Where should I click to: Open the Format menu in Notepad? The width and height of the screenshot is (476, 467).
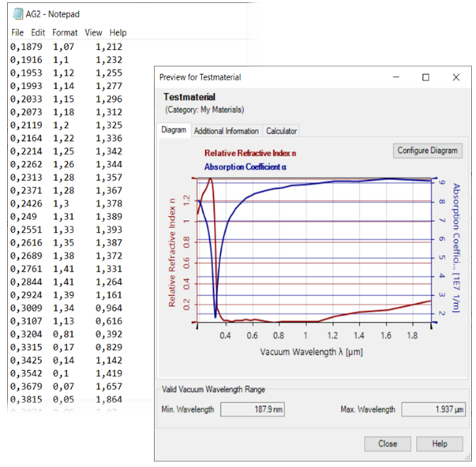(65, 32)
